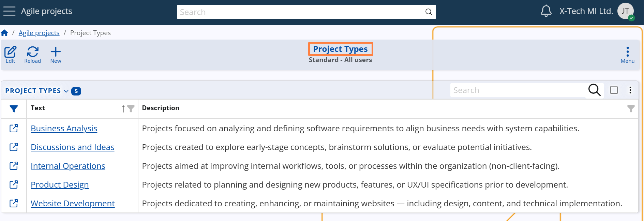Open the notifications bell
This screenshot has height=221, width=644.
[x=546, y=11]
